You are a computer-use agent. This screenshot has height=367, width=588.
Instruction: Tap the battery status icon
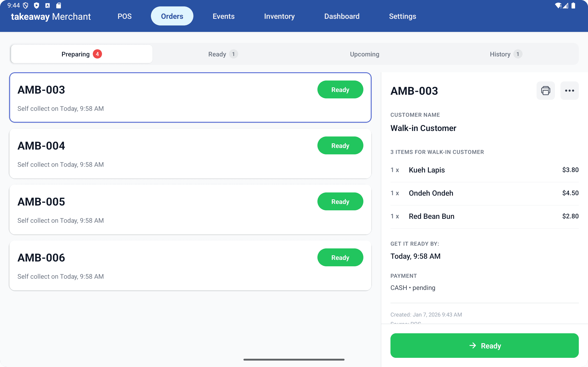(x=574, y=5)
